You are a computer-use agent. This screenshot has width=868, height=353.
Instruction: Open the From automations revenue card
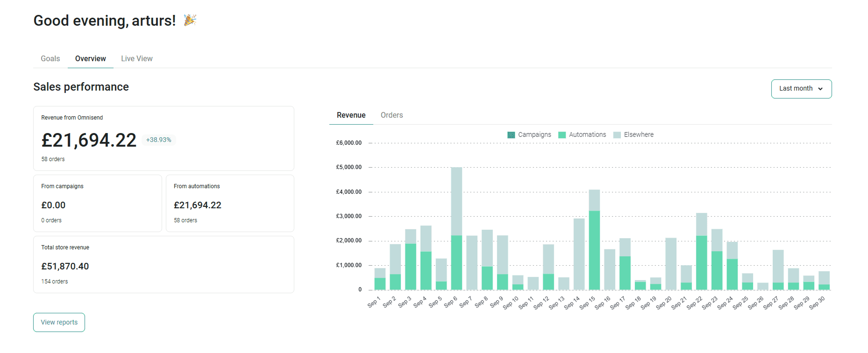point(230,203)
